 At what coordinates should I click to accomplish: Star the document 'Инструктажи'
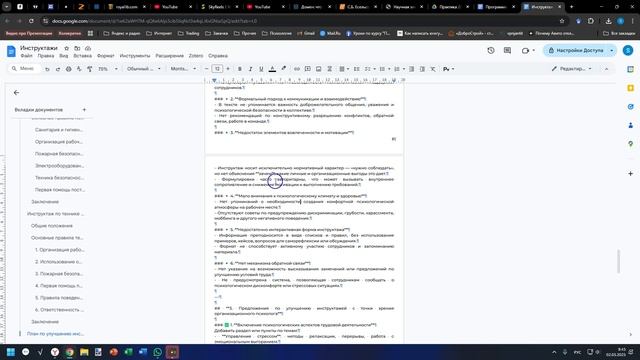pos(67,48)
